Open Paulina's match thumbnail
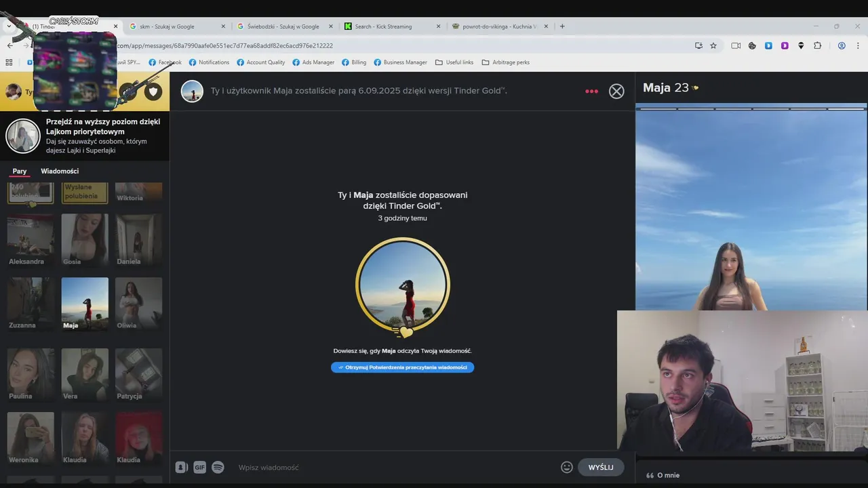Screen dimensions: 868x488 click(x=31, y=374)
